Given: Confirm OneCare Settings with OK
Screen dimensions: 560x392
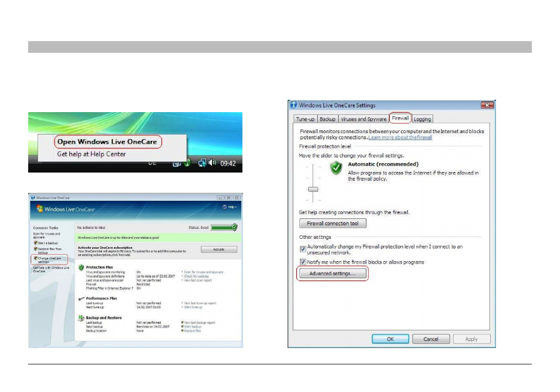Looking at the screenshot, I should pyautogui.click(x=390, y=339).
